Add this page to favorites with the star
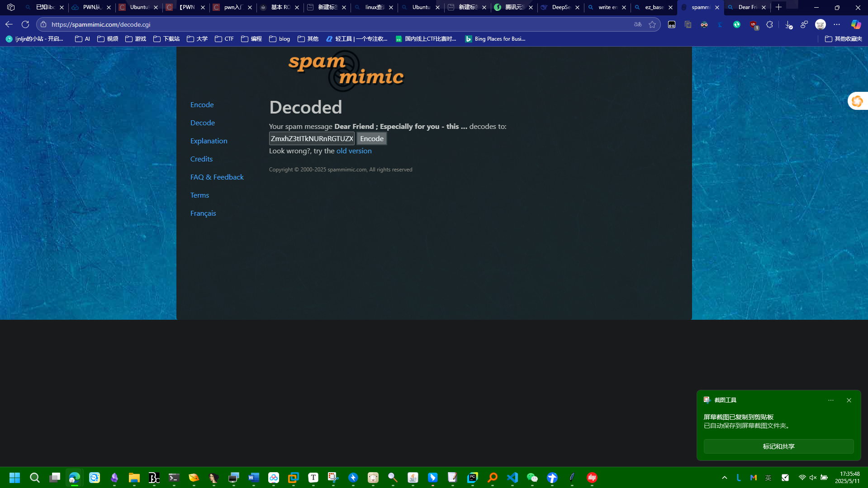Image resolution: width=868 pixels, height=488 pixels. pyautogui.click(x=652, y=24)
